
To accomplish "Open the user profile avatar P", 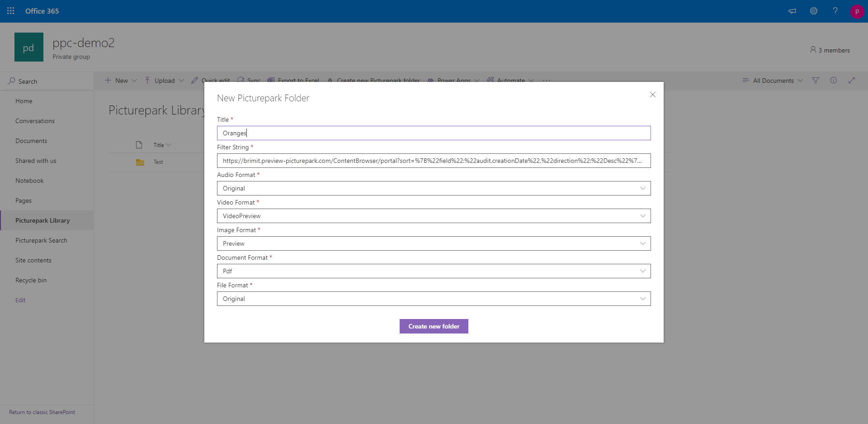I will 857,11.
